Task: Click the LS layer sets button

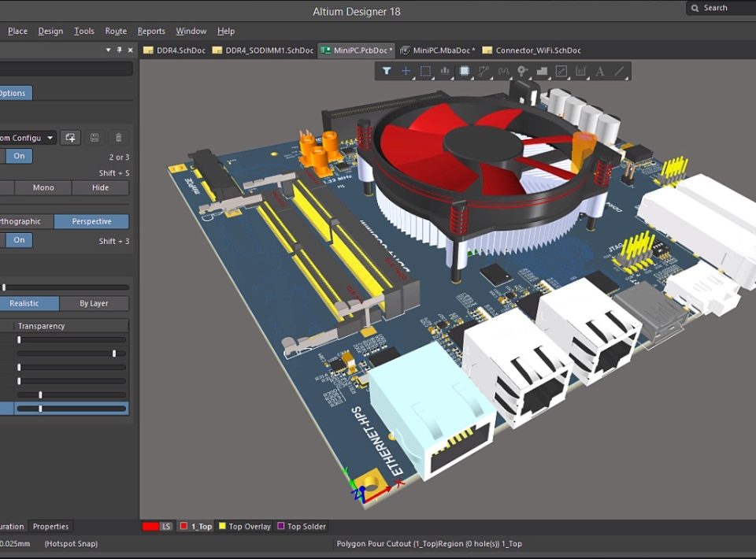Action: coord(166,526)
